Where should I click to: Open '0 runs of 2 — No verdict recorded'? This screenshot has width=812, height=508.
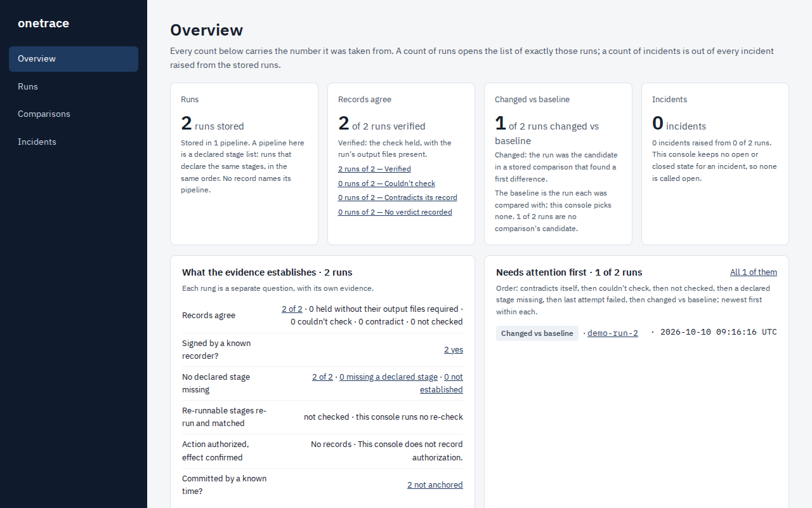395,212
